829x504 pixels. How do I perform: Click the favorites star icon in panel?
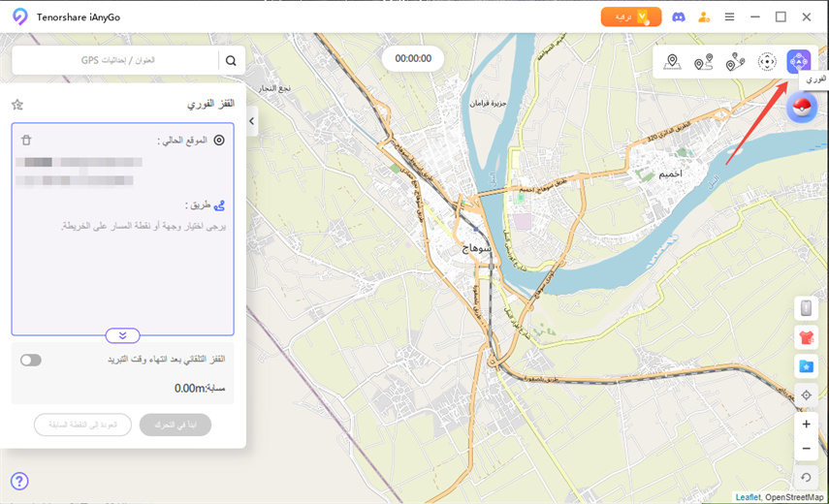(17, 105)
